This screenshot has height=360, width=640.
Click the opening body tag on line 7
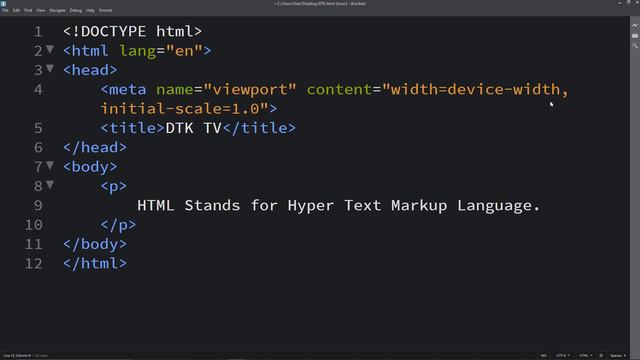coord(90,167)
